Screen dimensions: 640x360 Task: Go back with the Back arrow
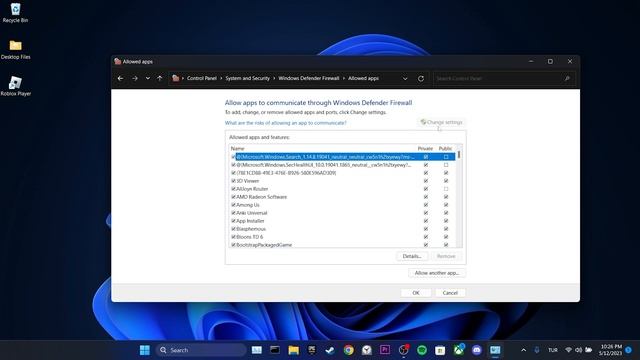pos(120,78)
